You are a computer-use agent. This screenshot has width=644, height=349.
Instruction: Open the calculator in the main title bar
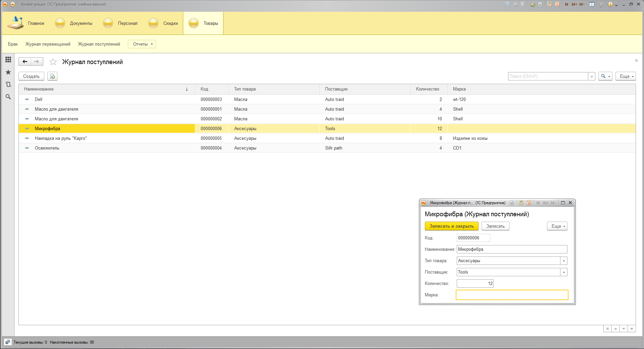[x=549, y=4]
